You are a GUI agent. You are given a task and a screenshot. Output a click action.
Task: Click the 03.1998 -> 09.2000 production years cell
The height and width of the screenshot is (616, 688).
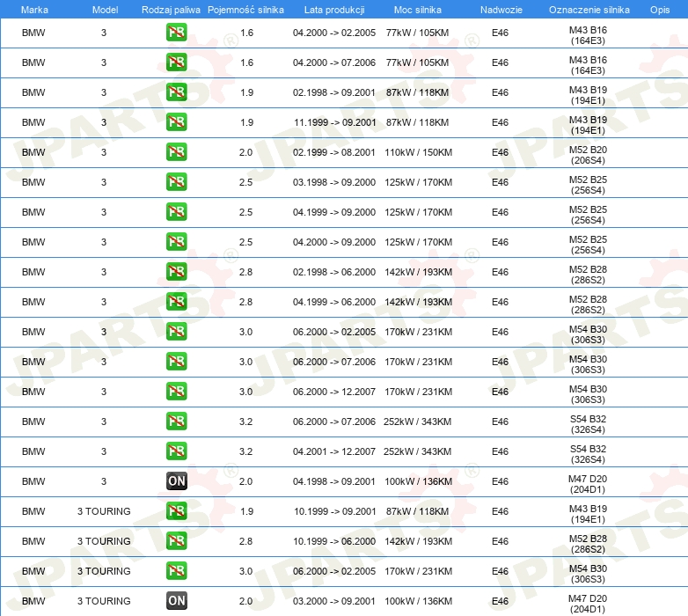click(334, 182)
